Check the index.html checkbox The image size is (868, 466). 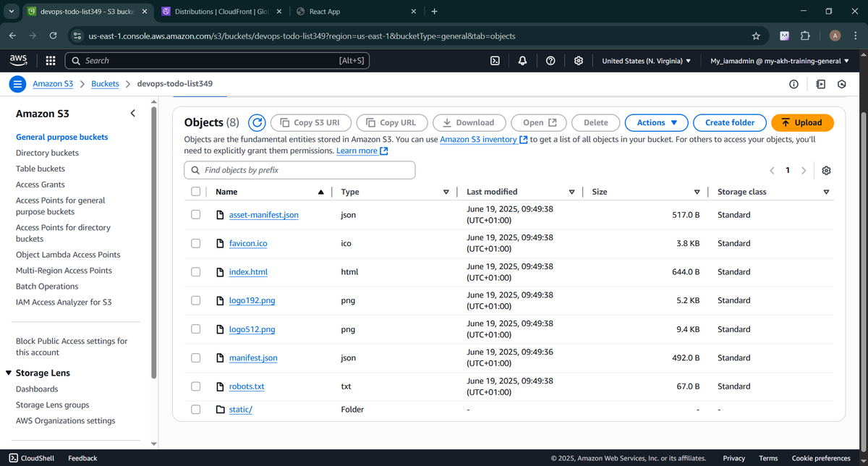(195, 272)
